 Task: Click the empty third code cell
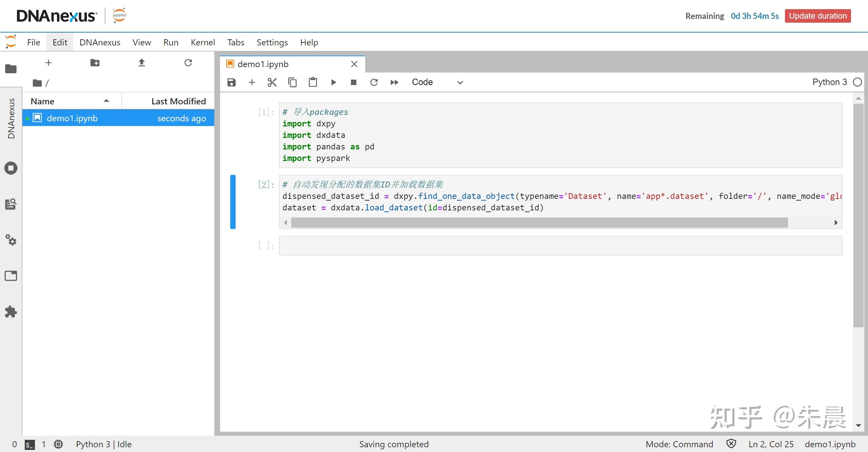[x=561, y=246]
